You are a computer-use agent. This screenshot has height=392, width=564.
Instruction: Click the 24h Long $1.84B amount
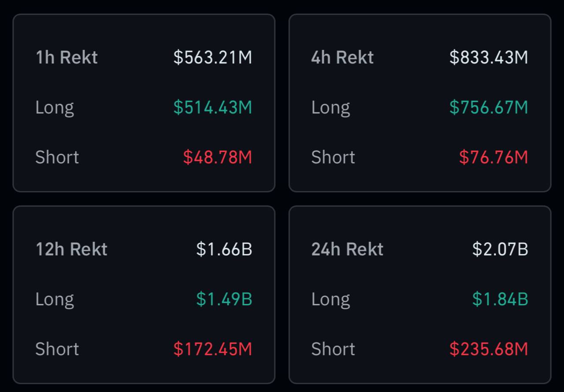click(500, 299)
